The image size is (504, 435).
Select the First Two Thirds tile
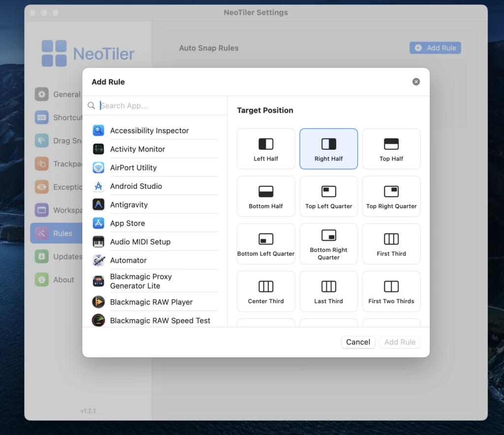point(391,291)
